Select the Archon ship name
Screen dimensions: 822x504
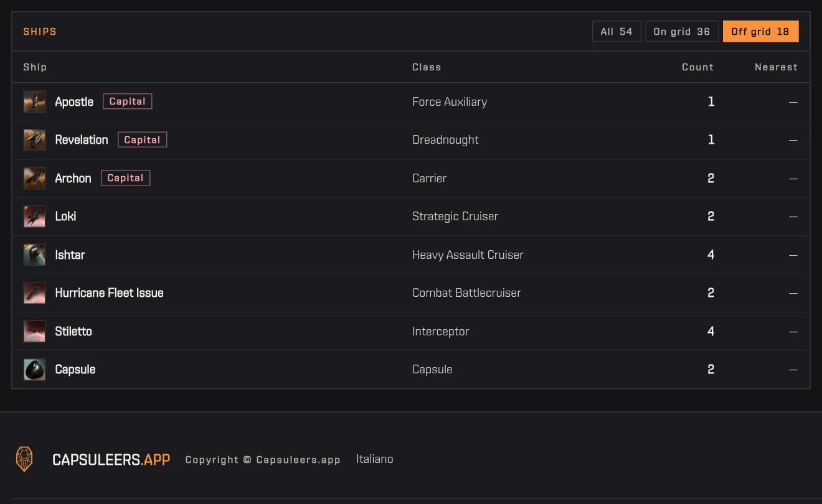coord(73,179)
